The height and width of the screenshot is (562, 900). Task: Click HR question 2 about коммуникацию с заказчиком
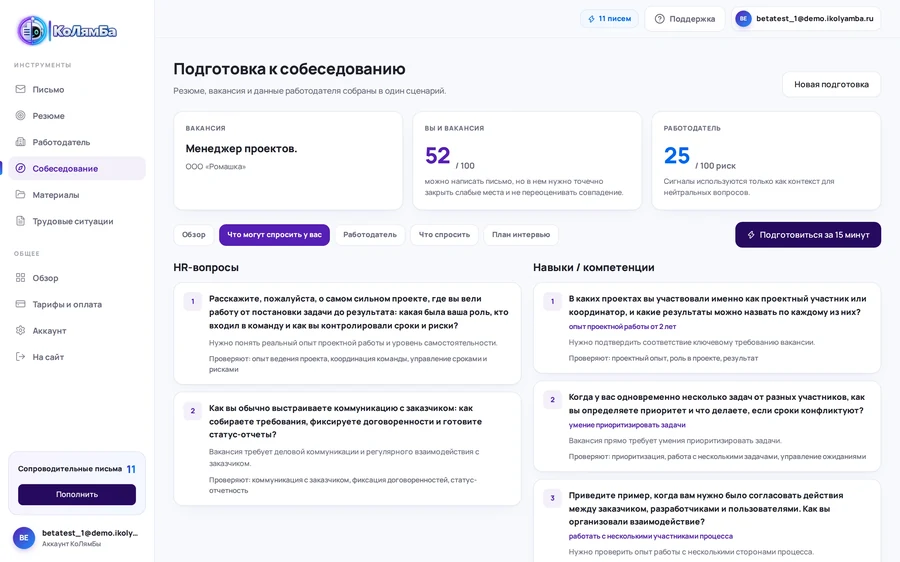click(347, 449)
